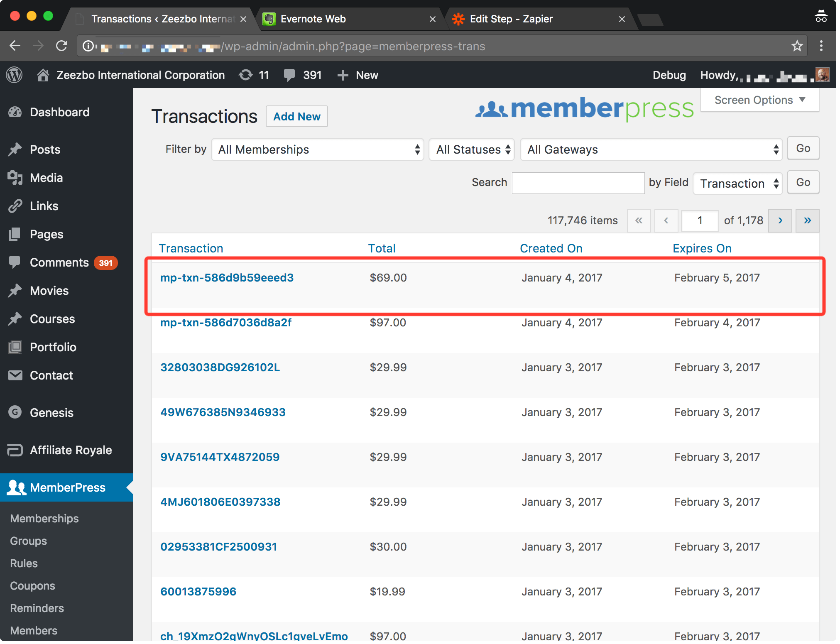840x644 pixels.
Task: Open the All Memberships filter dropdown
Action: tap(317, 149)
